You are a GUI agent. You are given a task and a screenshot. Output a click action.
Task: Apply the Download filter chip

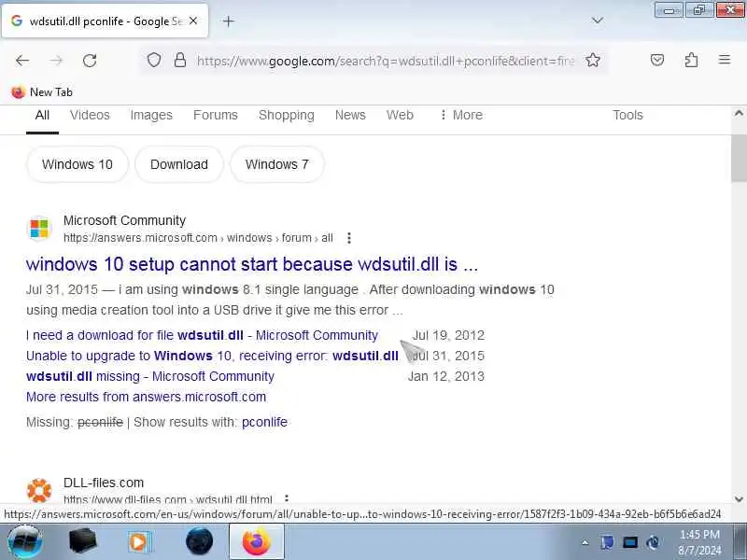179,164
